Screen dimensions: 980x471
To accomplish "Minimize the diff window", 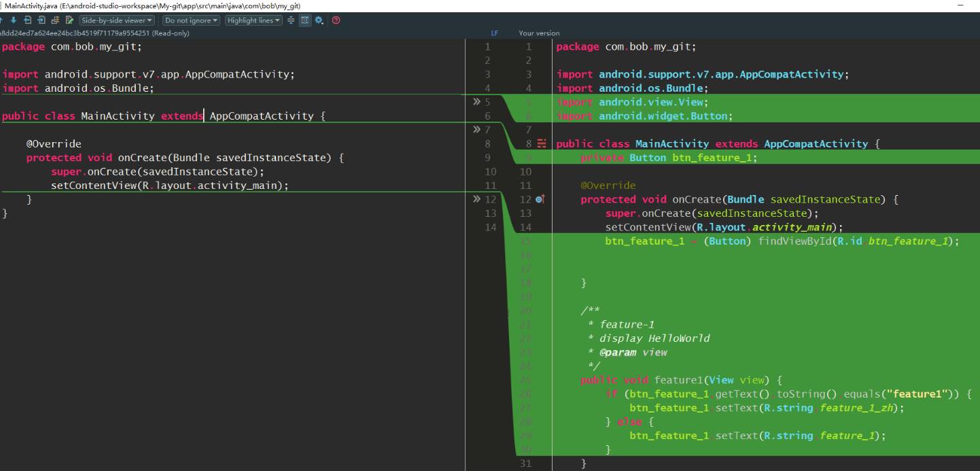I will [960, 5].
